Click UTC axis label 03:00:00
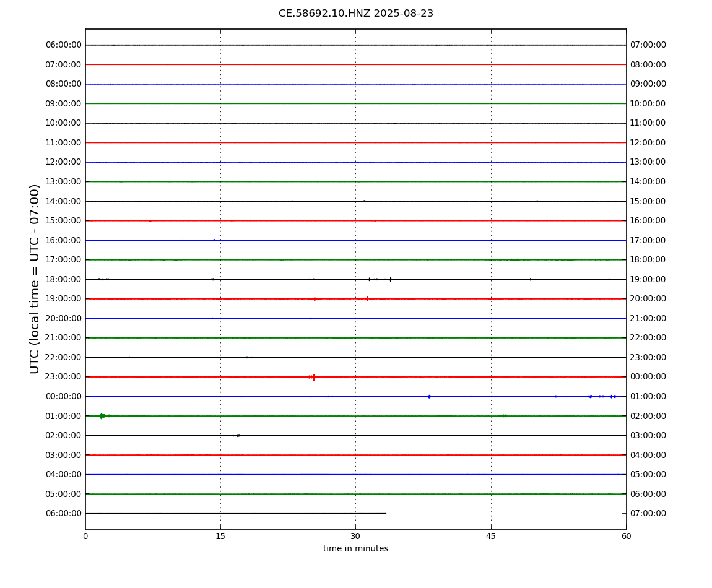The image size is (712, 588). [64, 455]
